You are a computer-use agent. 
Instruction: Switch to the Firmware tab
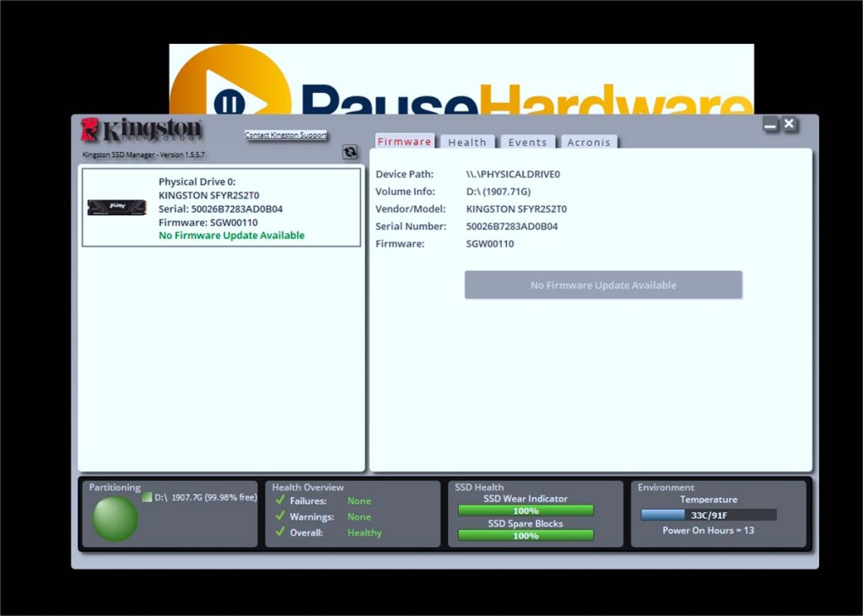(405, 142)
